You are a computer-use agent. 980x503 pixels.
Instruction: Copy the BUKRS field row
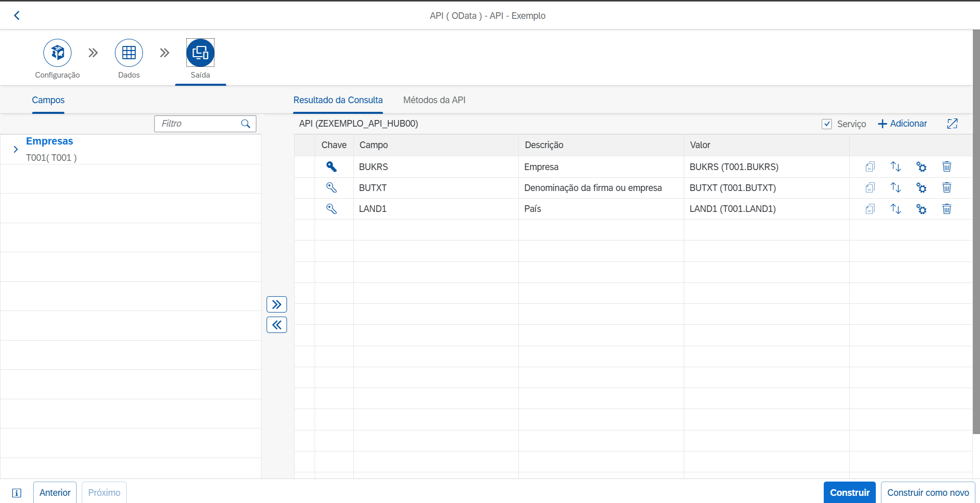pos(870,166)
